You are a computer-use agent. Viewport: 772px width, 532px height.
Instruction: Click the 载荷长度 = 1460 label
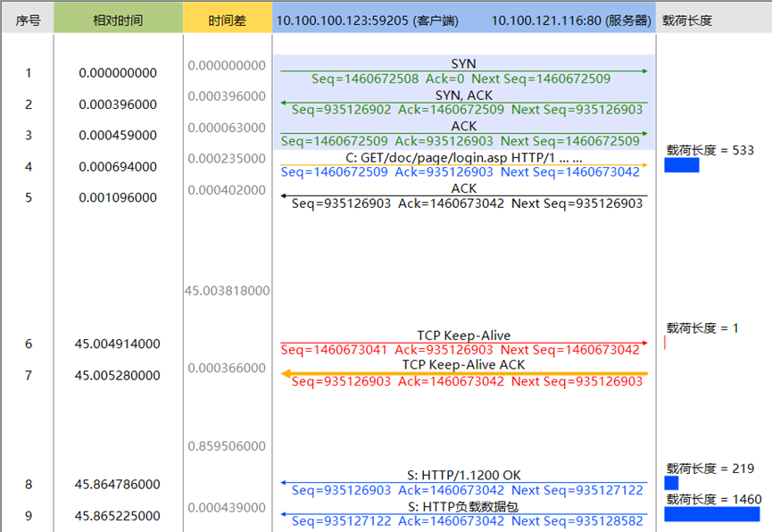(714, 500)
